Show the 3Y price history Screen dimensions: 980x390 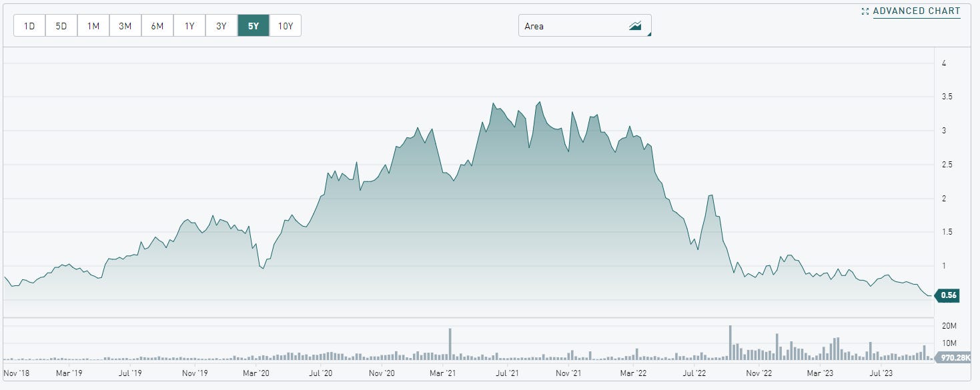tap(221, 26)
